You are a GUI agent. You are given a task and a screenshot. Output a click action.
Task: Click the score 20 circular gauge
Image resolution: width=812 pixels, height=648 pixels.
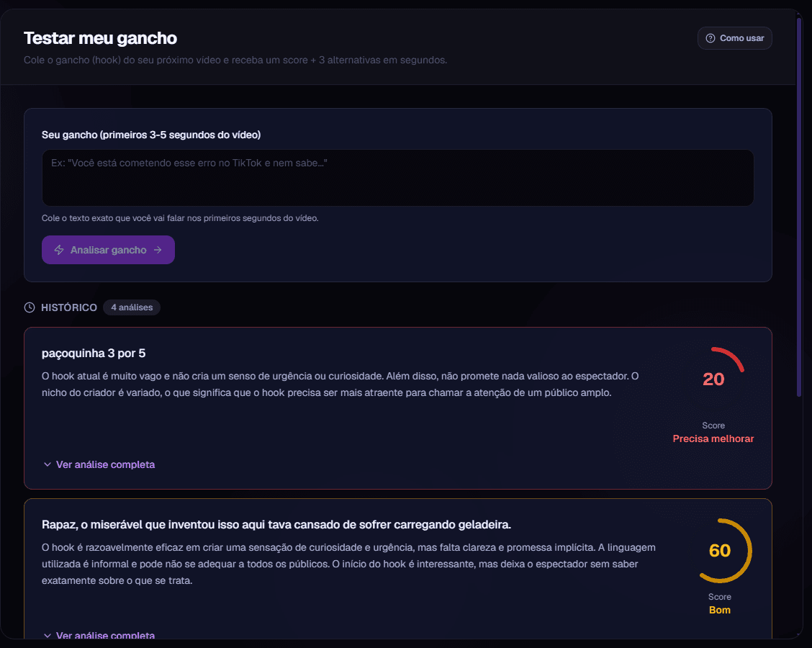coord(713,379)
